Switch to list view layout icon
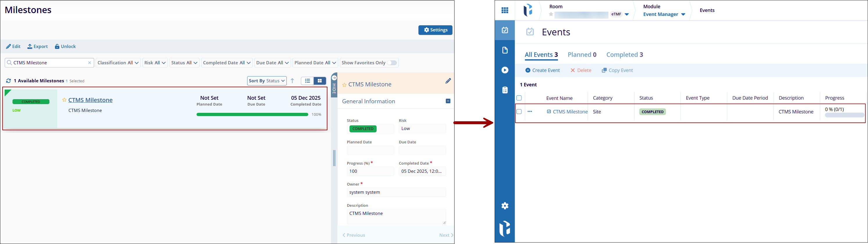The image size is (868, 244). point(307,81)
